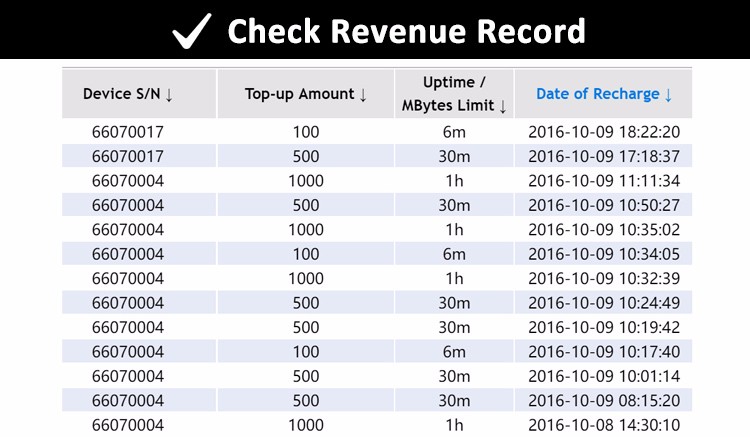The height and width of the screenshot is (437, 750).
Task: Sort by Uptime / MBytes Limit header
Action: click(454, 94)
